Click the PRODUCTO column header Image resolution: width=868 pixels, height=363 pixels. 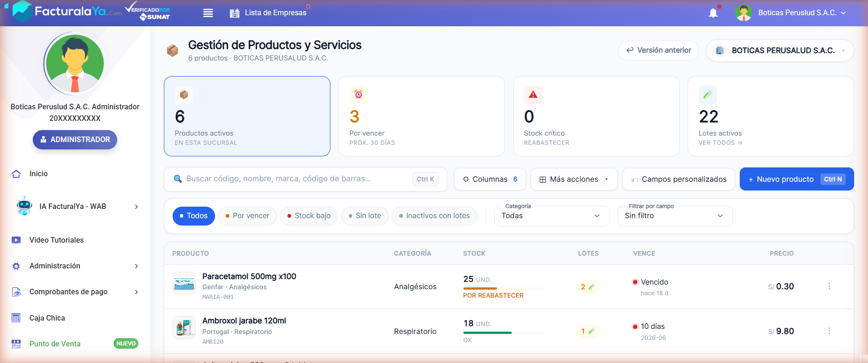point(191,254)
